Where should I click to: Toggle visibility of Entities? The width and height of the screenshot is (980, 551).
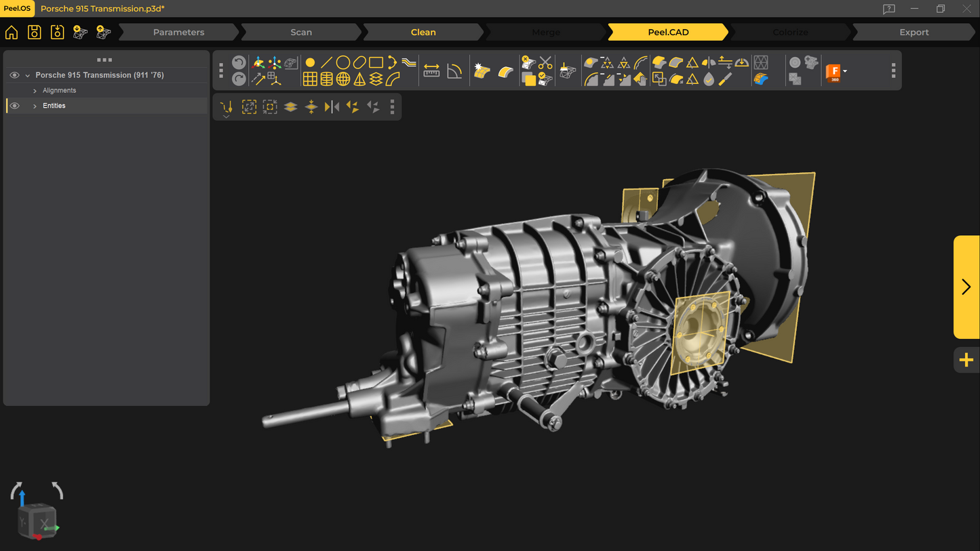click(x=14, y=106)
